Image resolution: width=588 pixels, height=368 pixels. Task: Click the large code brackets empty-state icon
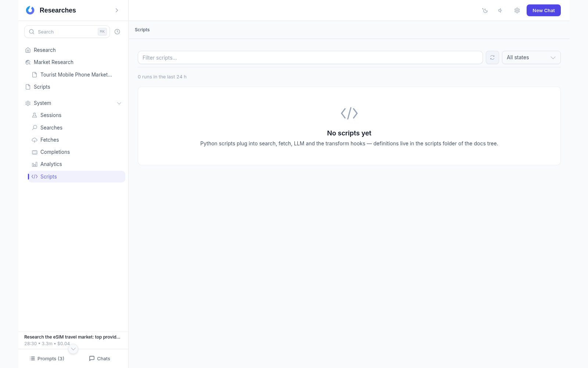(349, 113)
